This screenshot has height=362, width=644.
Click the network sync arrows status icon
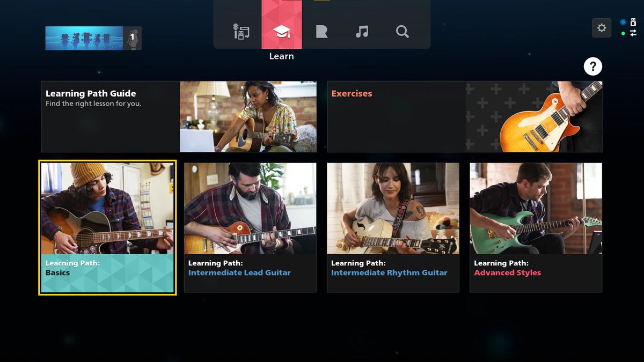pos(633,33)
